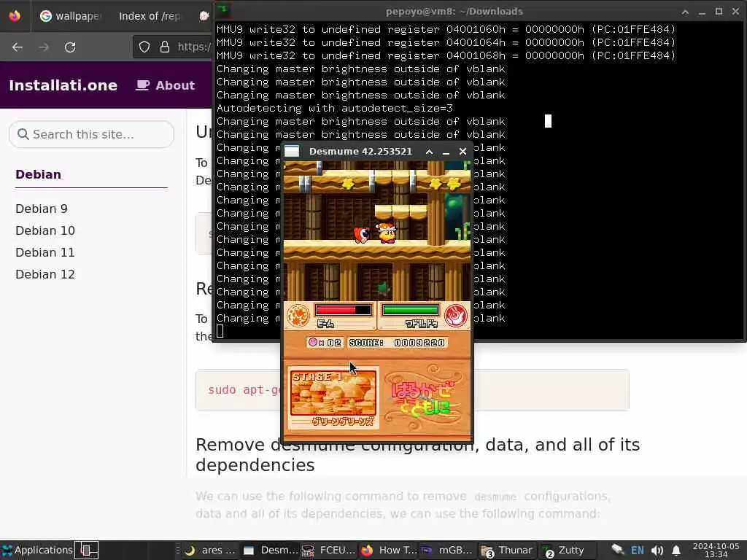Open the network connection tray icon
The height and width of the screenshot is (560, 747).
pos(618,550)
